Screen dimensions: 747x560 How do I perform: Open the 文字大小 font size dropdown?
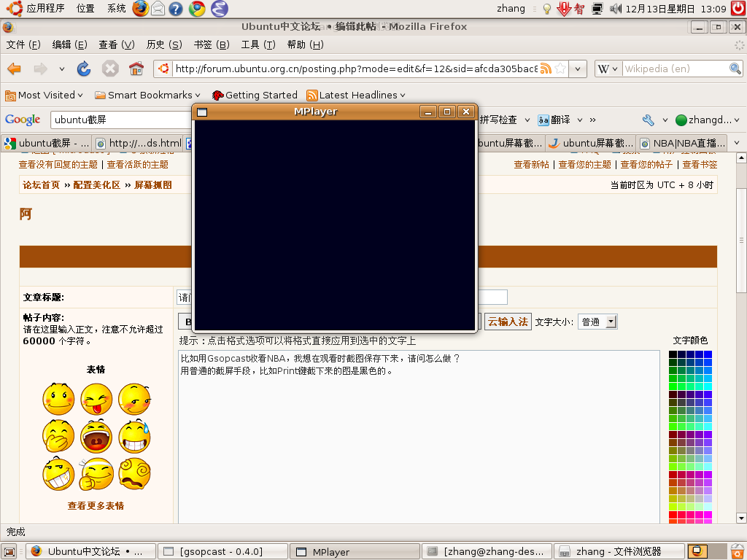tap(598, 322)
